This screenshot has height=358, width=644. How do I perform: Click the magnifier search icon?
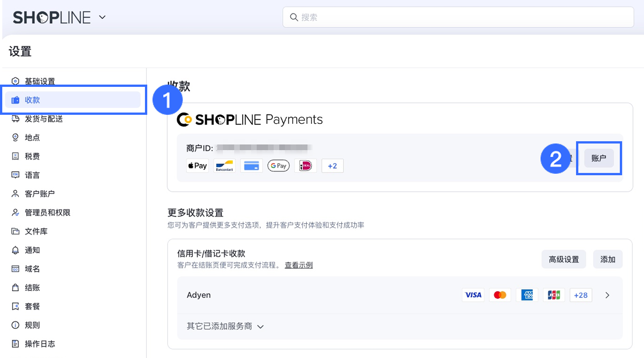[294, 17]
